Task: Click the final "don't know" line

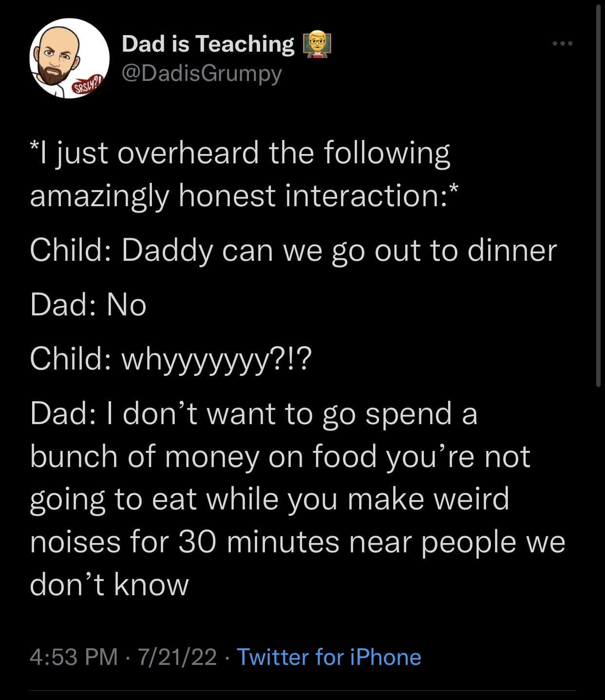Action: click(x=109, y=584)
